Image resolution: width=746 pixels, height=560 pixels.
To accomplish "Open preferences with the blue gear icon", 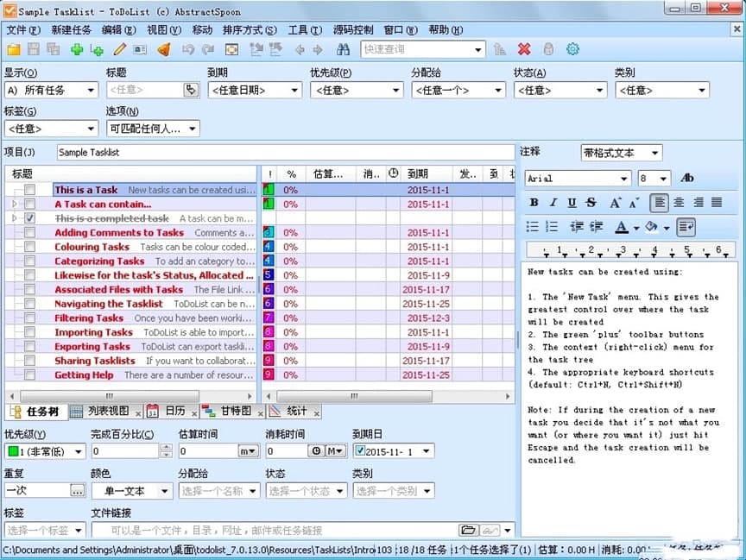I will click(572, 50).
